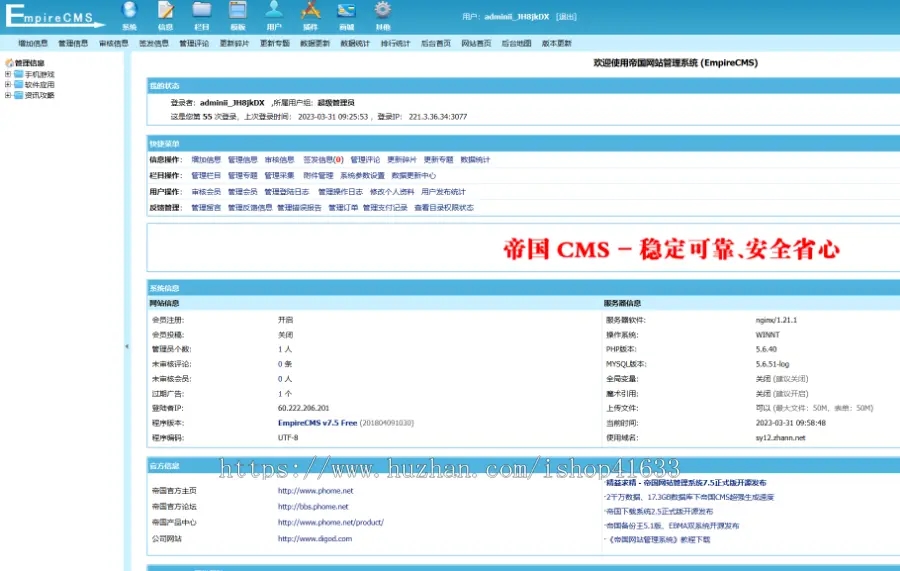Open the 系统参数设置 quick link
This screenshot has width=900, height=571.
[362, 176]
